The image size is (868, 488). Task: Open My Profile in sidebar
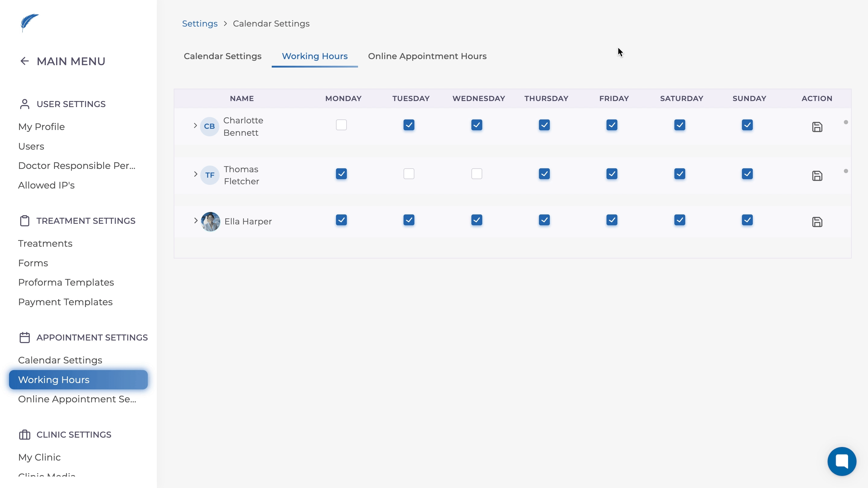click(41, 127)
